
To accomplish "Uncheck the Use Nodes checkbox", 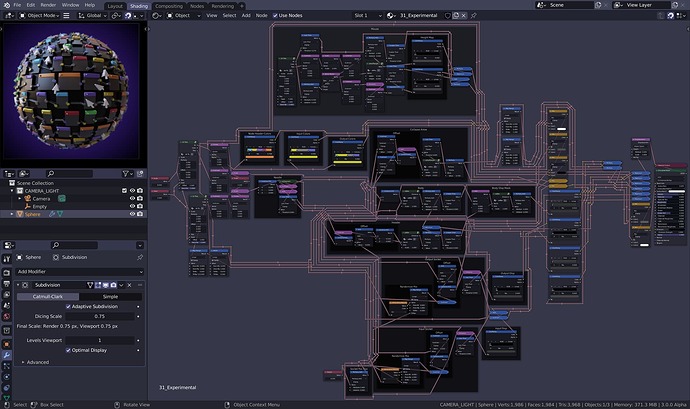I will (275, 15).
